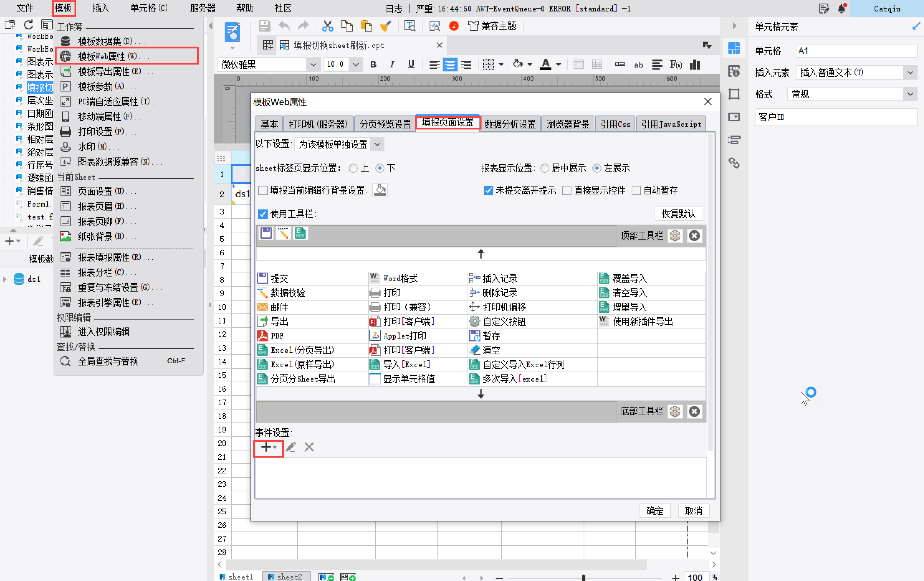This screenshot has width=924, height=581.
Task: Uncheck the 使用工具栏 checkbox
Action: [263, 214]
